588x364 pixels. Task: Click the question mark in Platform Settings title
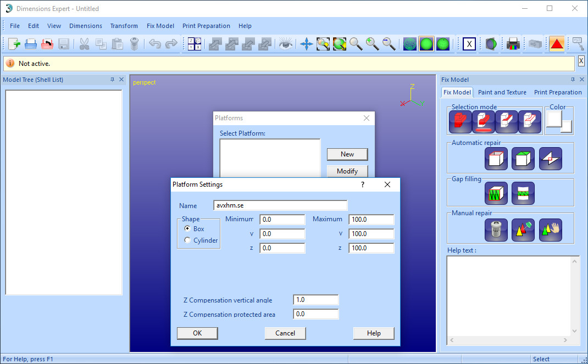[363, 184]
